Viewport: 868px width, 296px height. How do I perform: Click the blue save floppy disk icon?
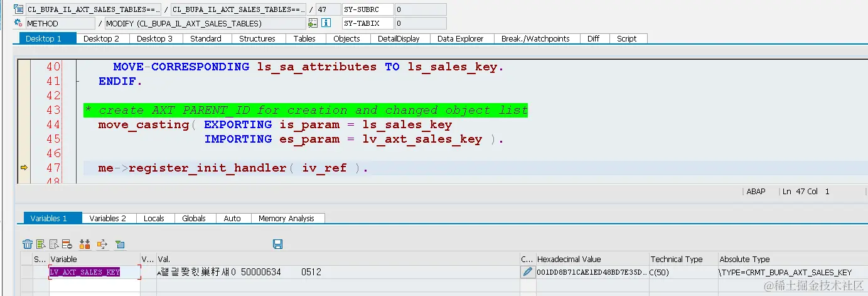[x=278, y=244]
